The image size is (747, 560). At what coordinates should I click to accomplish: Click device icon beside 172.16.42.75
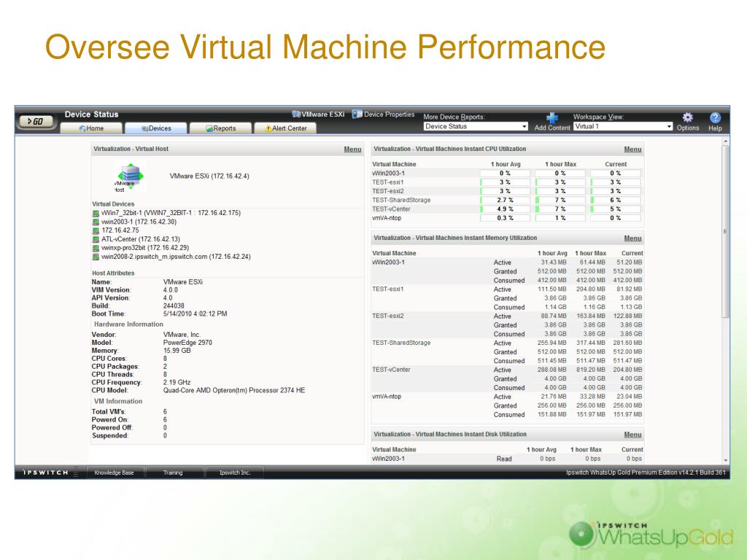96,230
